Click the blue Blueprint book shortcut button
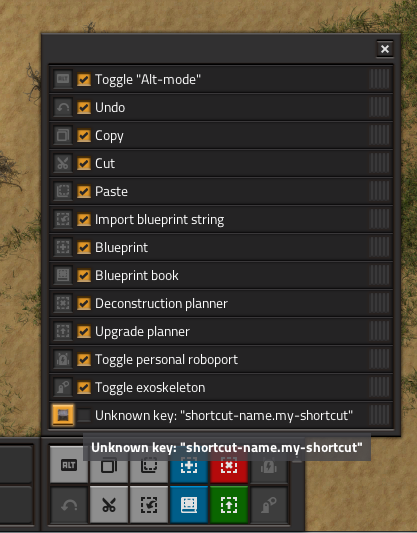 [189, 505]
